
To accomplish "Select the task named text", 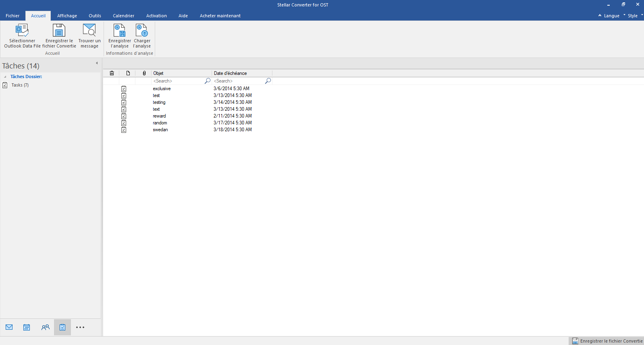I will pyautogui.click(x=156, y=109).
